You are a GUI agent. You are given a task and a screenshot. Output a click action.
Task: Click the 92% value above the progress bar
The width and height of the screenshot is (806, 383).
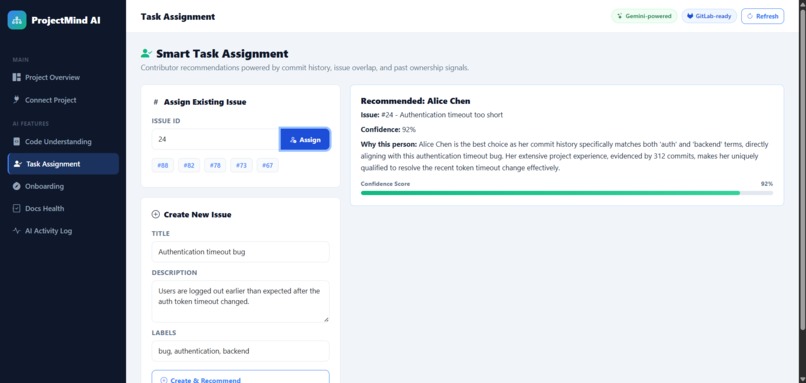pyautogui.click(x=766, y=184)
